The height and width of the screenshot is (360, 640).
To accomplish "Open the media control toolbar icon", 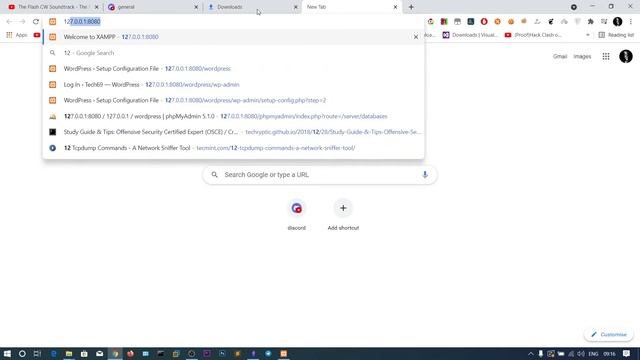I will [x=604, y=22].
